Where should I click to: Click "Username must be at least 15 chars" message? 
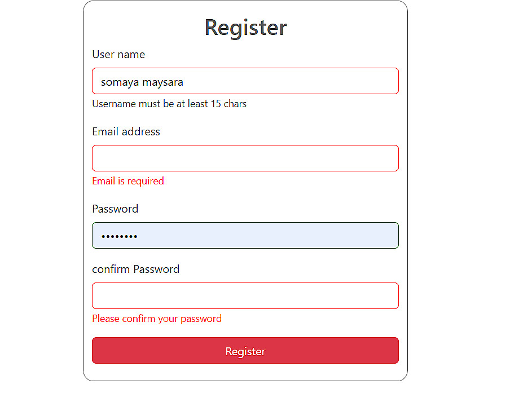click(x=169, y=104)
